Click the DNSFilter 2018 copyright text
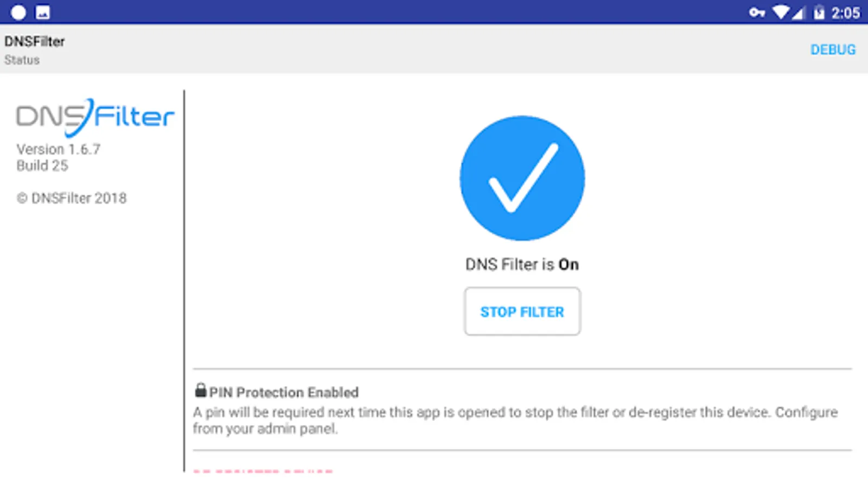 pos(72,198)
